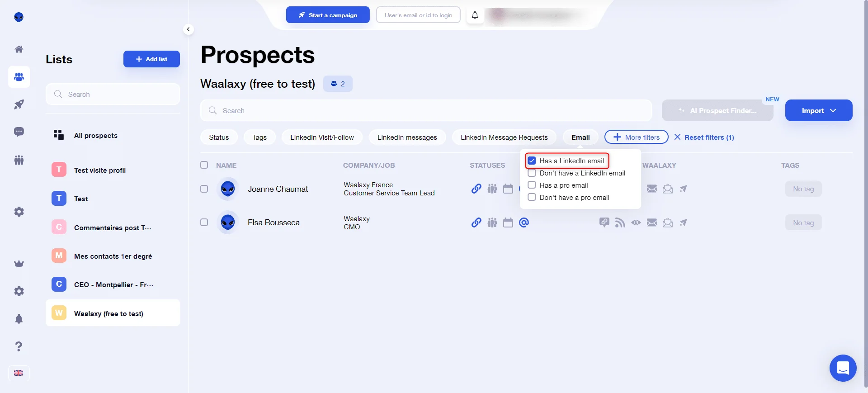The width and height of the screenshot is (868, 393).
Task: Open the Campaigns rocket icon in sidebar
Action: (19, 104)
